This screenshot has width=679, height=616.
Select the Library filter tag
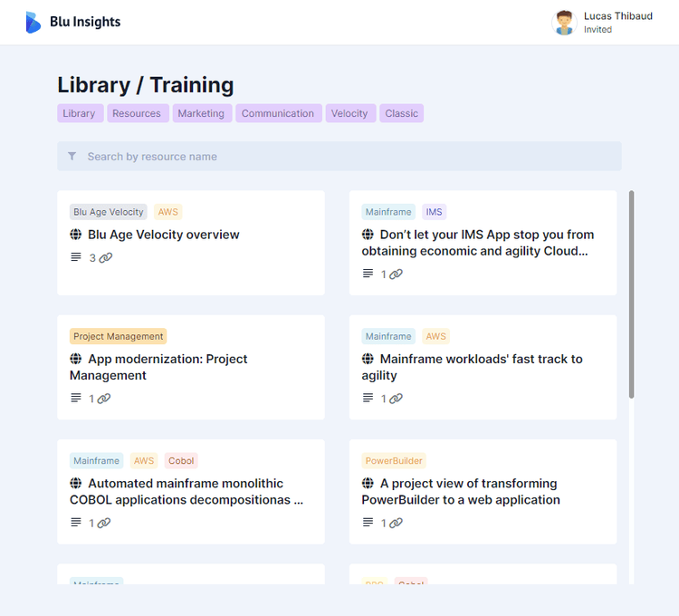click(x=80, y=113)
